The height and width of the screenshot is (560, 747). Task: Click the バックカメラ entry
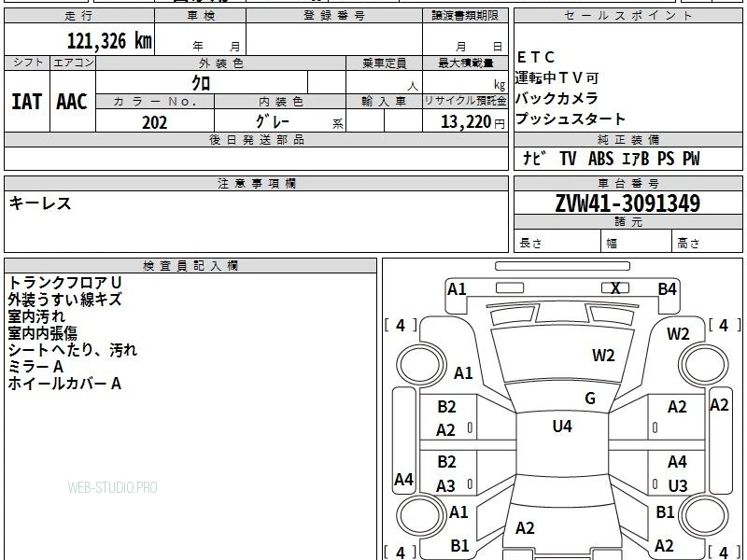tap(557, 98)
